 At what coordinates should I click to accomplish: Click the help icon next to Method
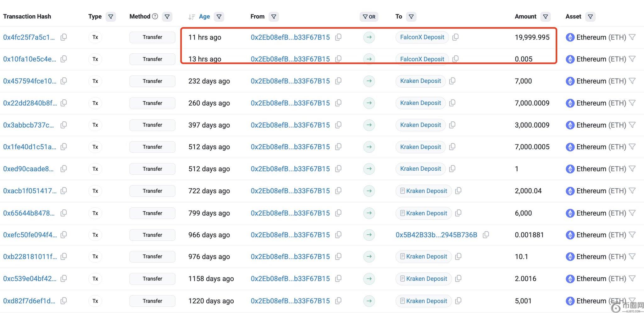pyautogui.click(x=155, y=16)
